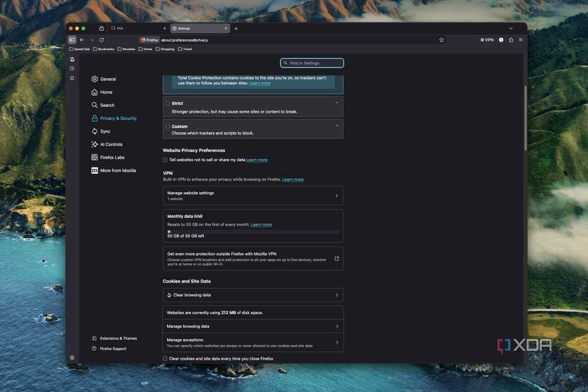Bookmark this page with the star icon
The height and width of the screenshot is (392, 588).
[x=442, y=40]
